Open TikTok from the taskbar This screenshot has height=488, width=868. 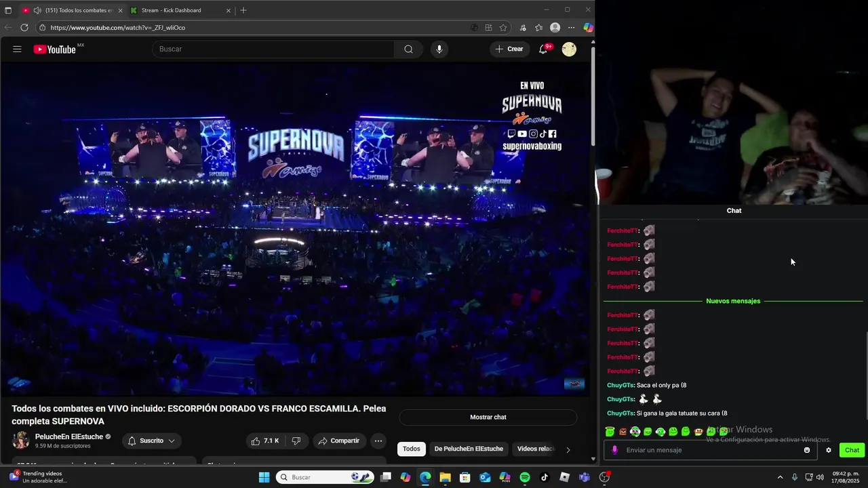(545, 477)
